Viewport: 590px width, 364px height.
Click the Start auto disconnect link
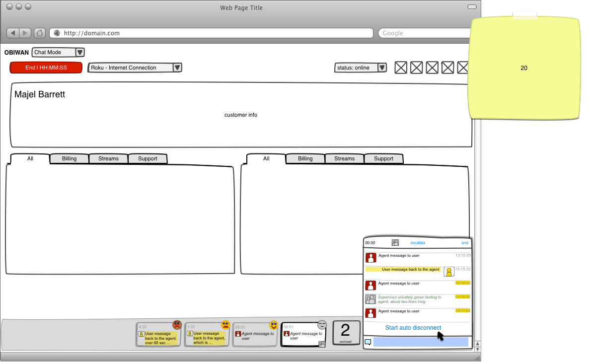(413, 328)
